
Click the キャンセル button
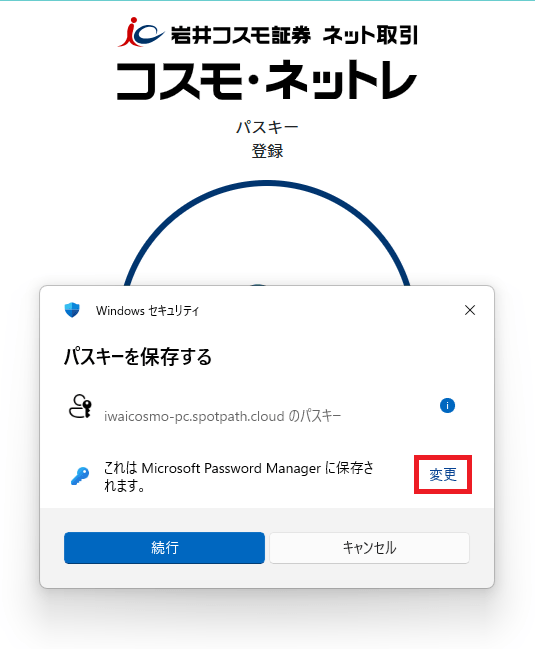[x=369, y=548]
